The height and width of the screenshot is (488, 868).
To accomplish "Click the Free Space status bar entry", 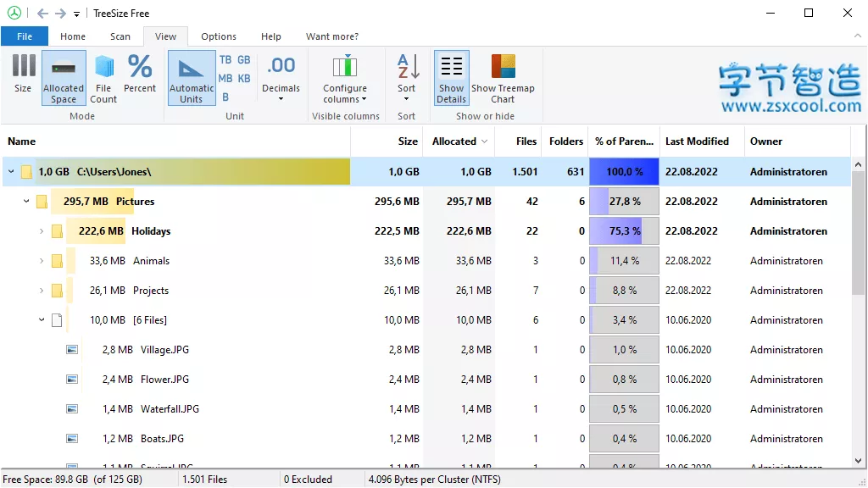I will coord(73,480).
